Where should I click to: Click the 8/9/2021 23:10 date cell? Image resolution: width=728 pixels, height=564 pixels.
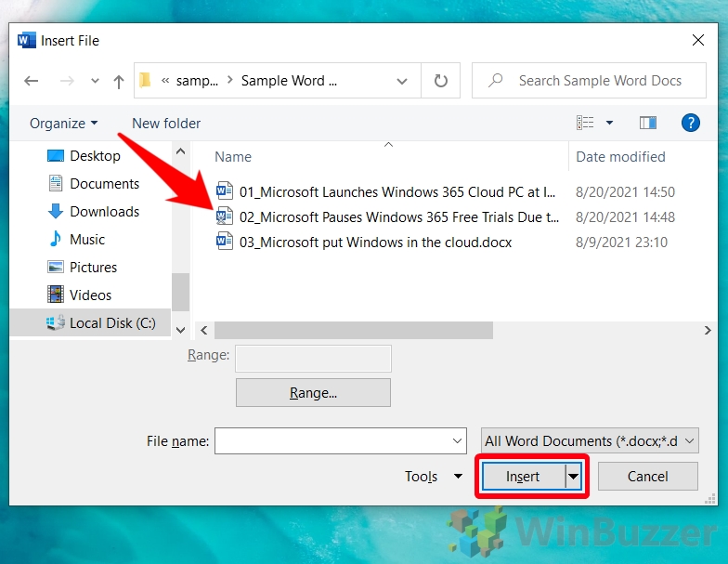click(x=621, y=242)
